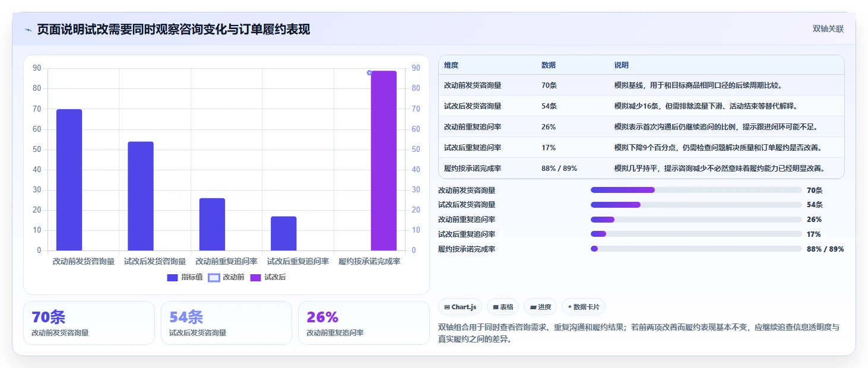Click the 说明 column header
The height and width of the screenshot is (368, 868).
[x=622, y=65]
